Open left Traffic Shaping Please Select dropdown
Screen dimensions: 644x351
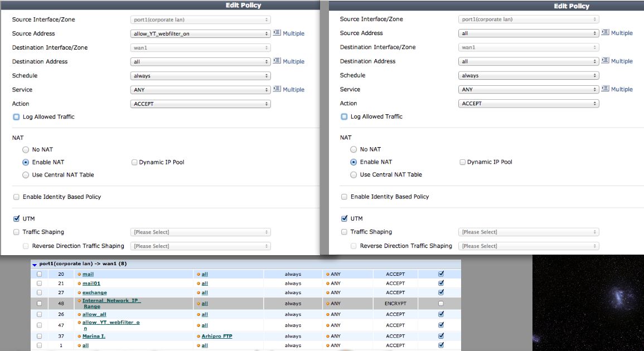(x=200, y=232)
